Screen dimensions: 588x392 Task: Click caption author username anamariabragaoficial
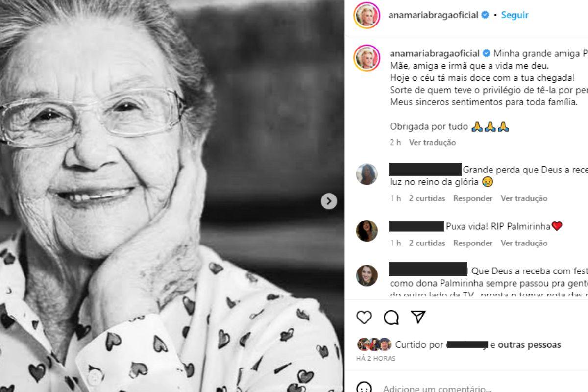[x=433, y=53]
